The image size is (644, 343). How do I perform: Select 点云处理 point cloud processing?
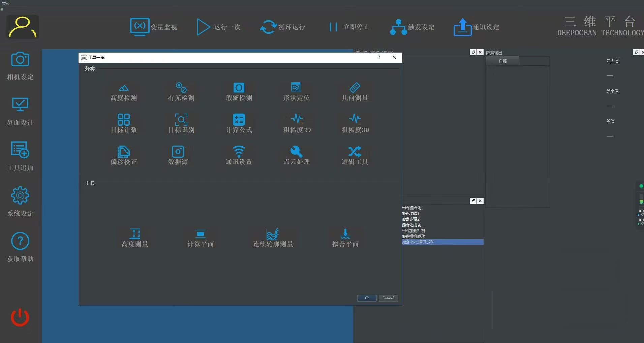pyautogui.click(x=296, y=156)
